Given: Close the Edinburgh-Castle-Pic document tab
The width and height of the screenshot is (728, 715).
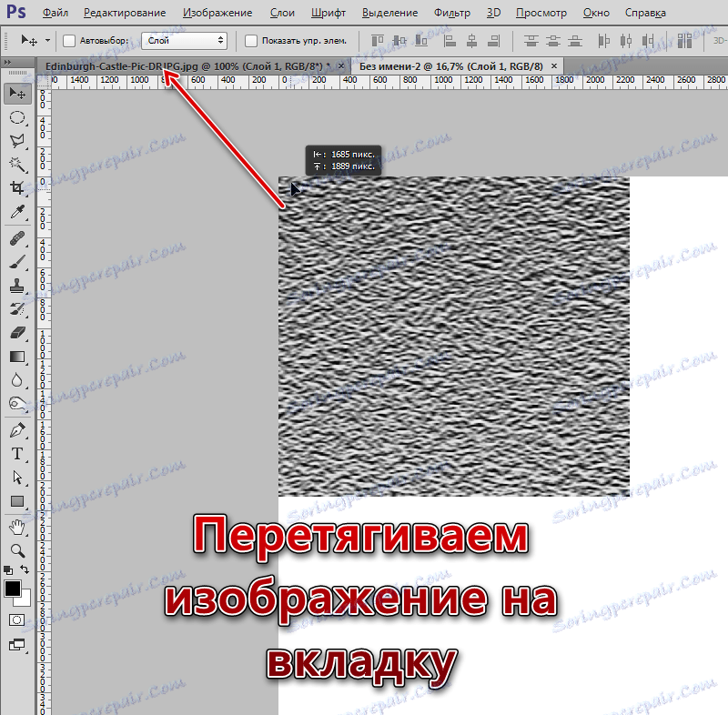Looking at the screenshot, I should pos(341,66).
